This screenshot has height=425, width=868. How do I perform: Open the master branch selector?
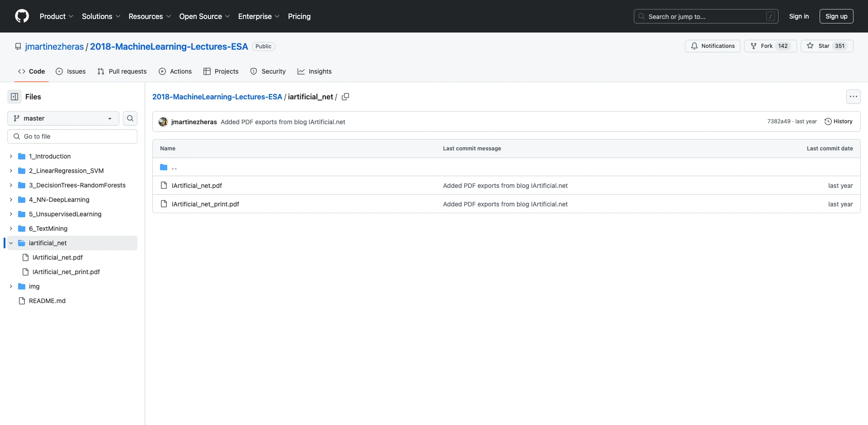click(x=63, y=118)
